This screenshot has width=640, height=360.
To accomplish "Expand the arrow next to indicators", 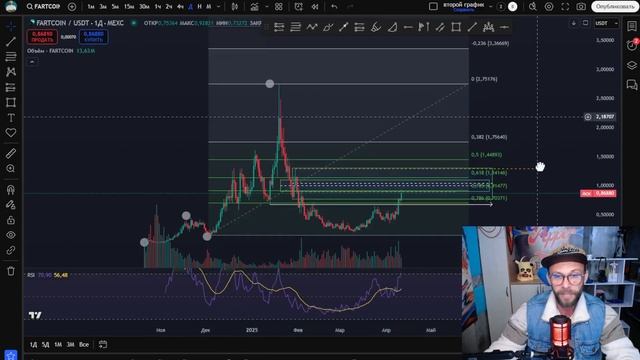I will [x=267, y=7].
